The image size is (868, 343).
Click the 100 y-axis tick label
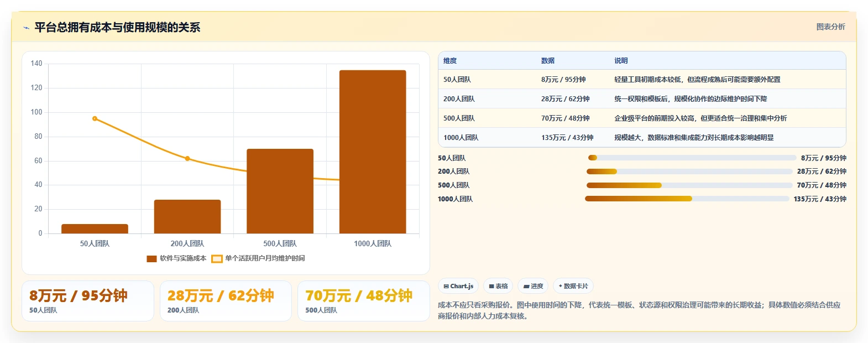pos(36,112)
